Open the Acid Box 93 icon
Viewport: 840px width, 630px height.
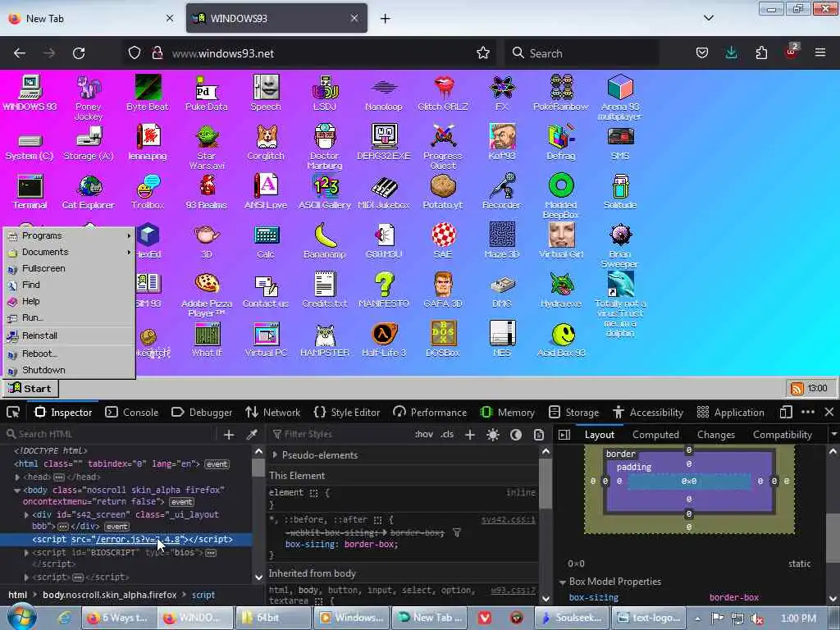coord(561,339)
